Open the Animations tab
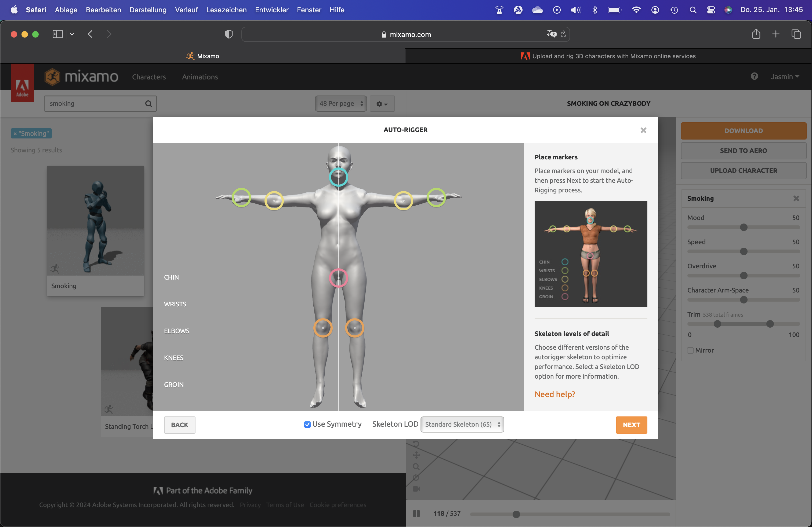 (200, 77)
